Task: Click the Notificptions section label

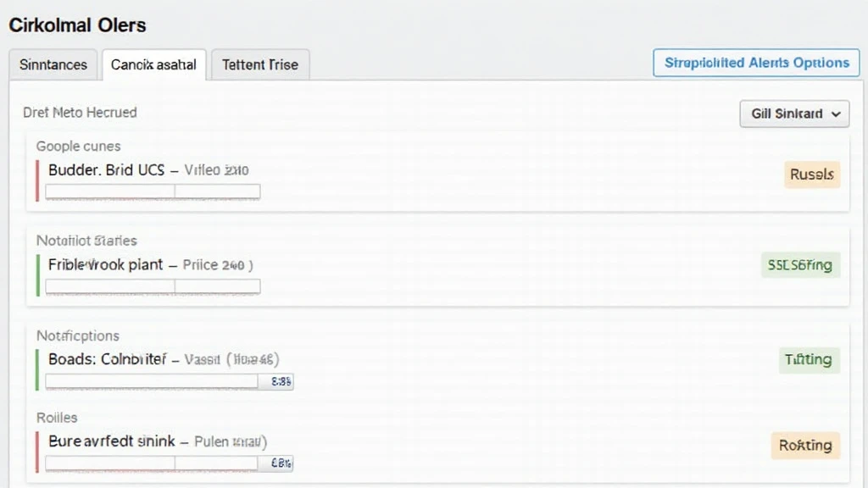Action: click(77, 336)
